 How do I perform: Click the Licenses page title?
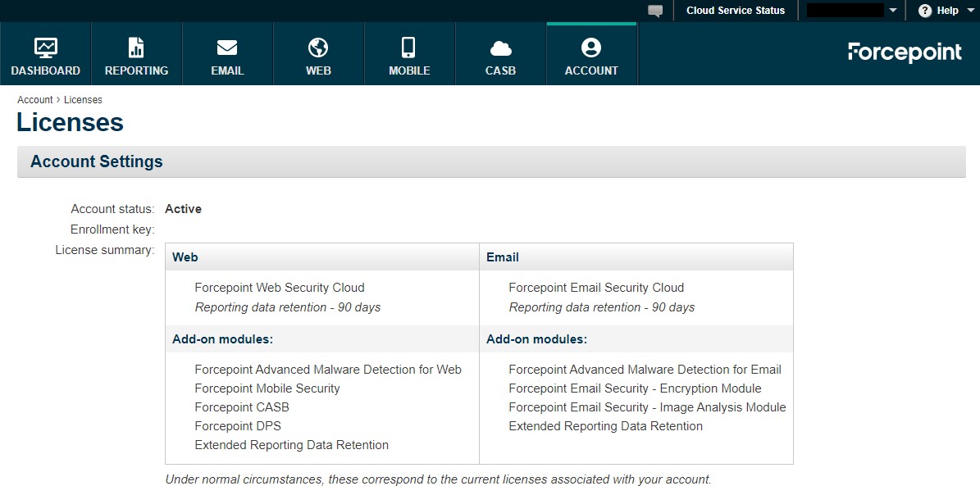(71, 123)
